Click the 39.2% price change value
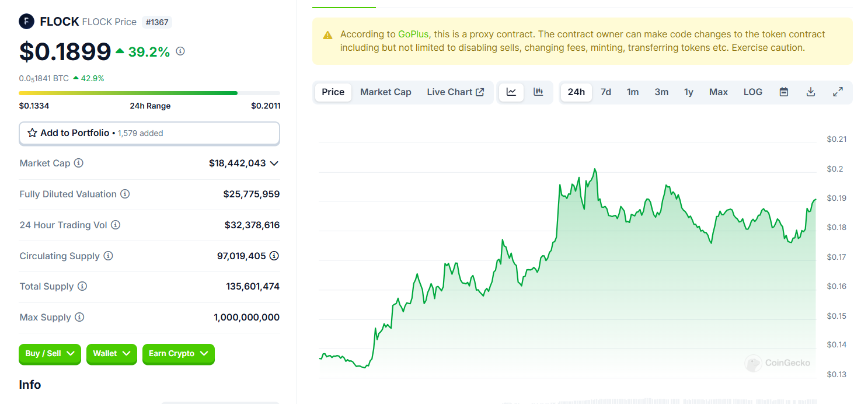 [149, 52]
